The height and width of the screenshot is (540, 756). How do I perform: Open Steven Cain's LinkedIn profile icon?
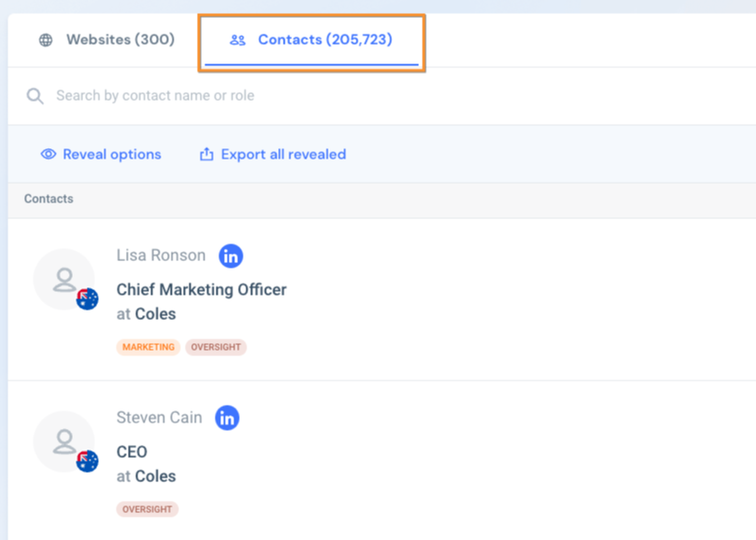pyautogui.click(x=227, y=418)
